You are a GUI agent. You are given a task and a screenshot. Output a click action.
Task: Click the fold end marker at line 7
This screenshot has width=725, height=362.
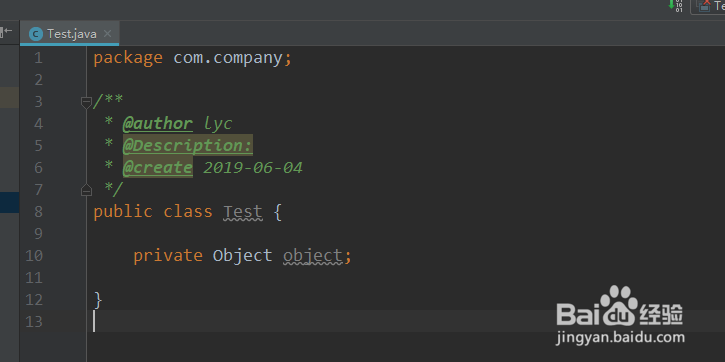pyautogui.click(x=86, y=189)
